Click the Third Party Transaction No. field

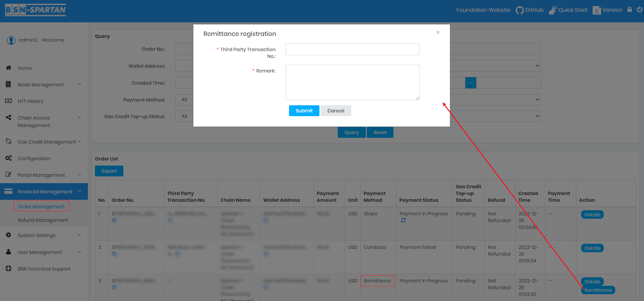tap(352, 49)
